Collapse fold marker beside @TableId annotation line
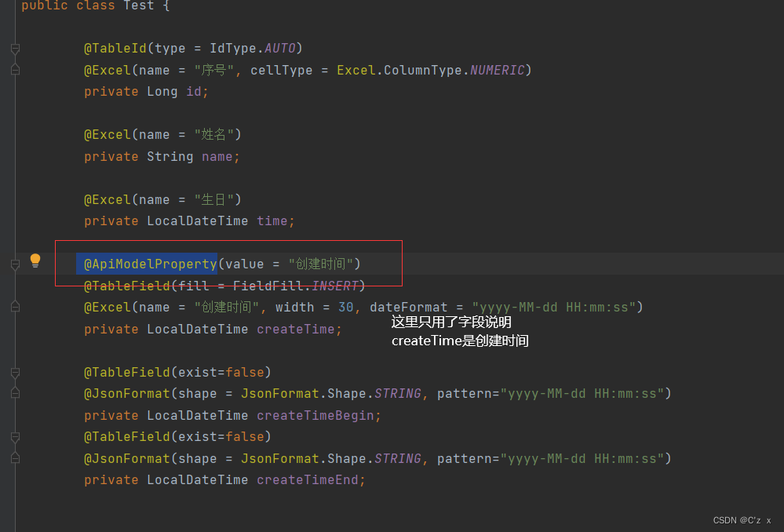This screenshot has width=784, height=532. tap(15, 49)
